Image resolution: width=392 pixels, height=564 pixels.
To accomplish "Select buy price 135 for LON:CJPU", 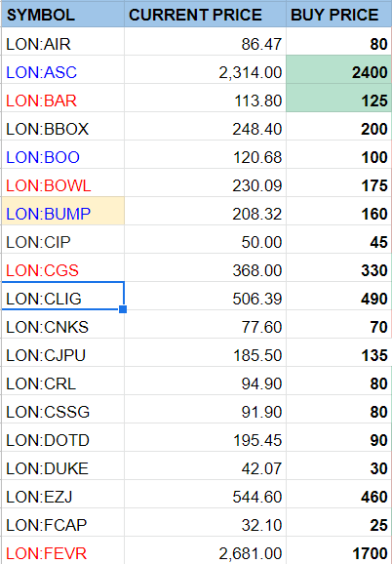I will point(338,352).
